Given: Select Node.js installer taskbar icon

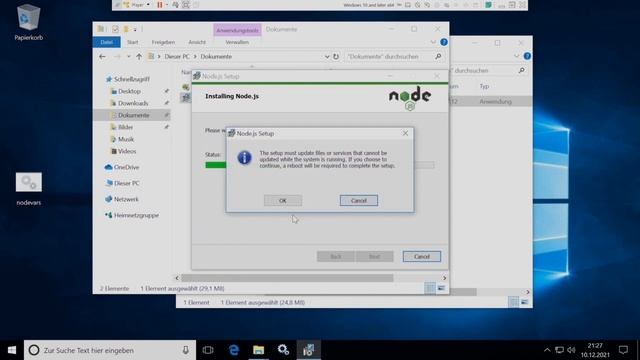Looking at the screenshot, I should click(x=309, y=350).
